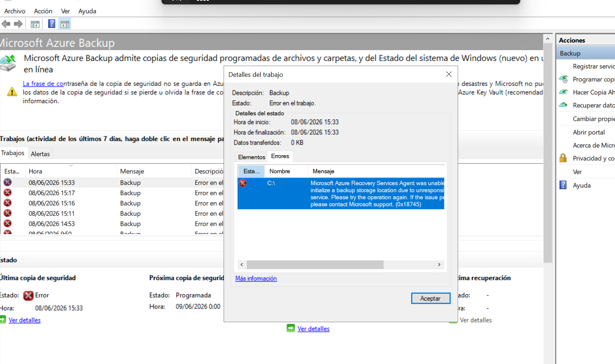Switch to the Trabajos tab
The height and width of the screenshot is (364, 615).
point(13,153)
